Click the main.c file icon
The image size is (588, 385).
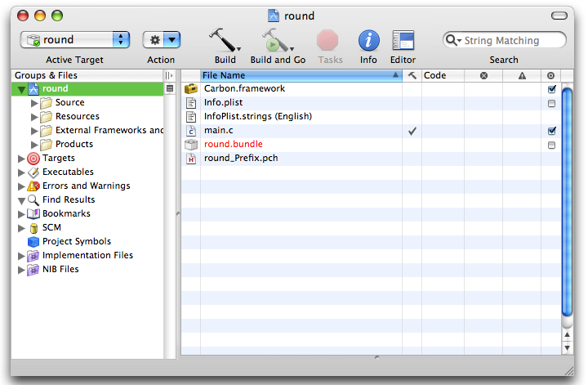191,131
